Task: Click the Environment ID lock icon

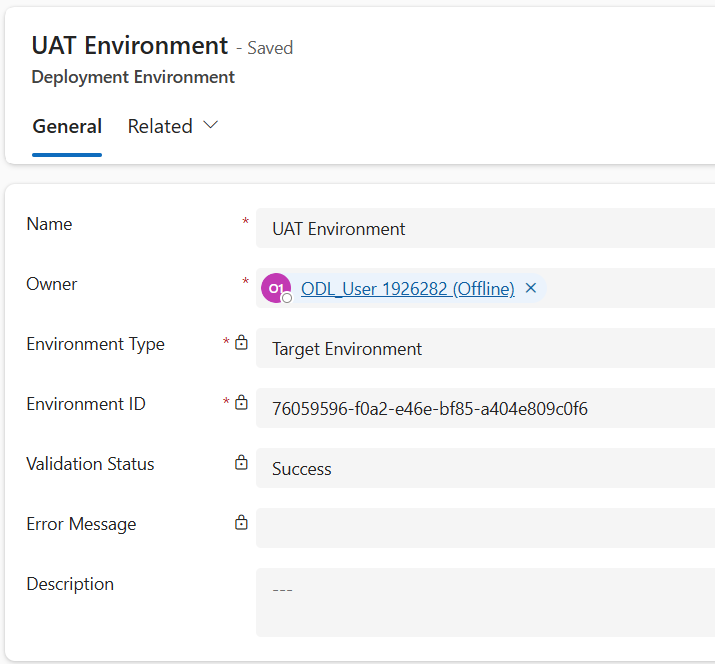Action: [241, 403]
